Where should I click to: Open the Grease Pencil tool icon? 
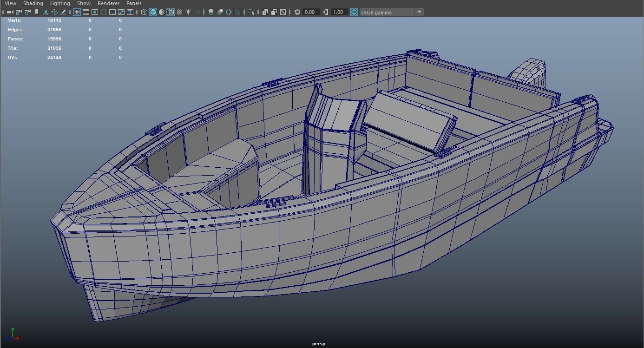[63, 12]
